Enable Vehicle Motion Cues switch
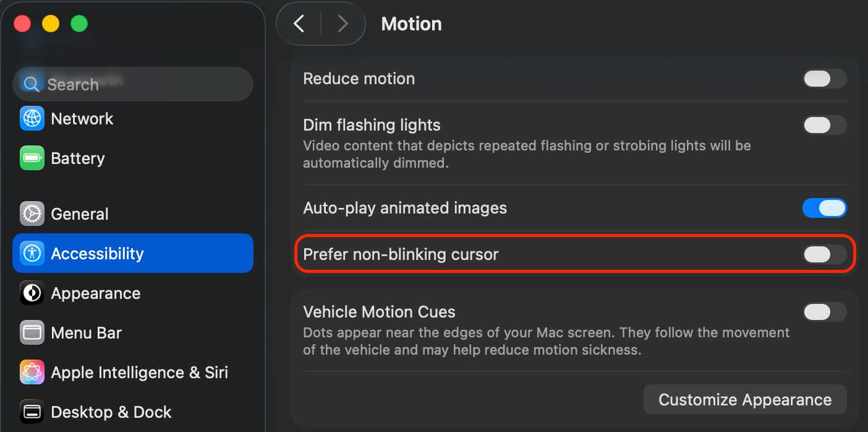The width and height of the screenshot is (868, 432). pos(824,312)
